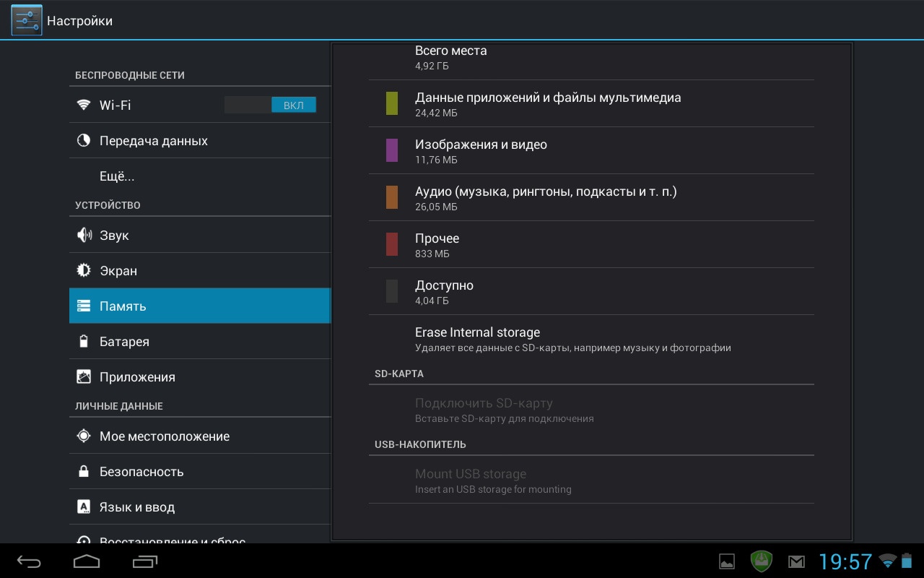Open the Безопасность security settings
The height and width of the screenshot is (578, 924).
pos(141,472)
